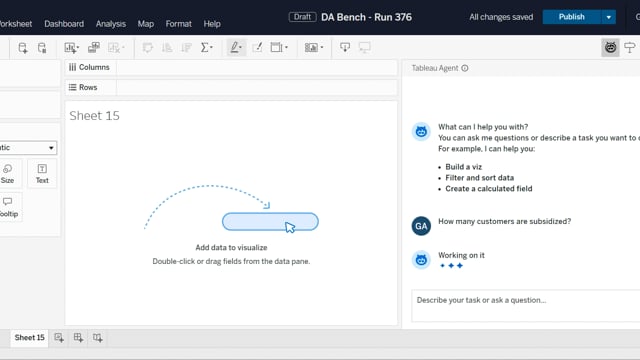Click the Sheet 15 title
This screenshot has height=360, width=640.
(x=94, y=116)
